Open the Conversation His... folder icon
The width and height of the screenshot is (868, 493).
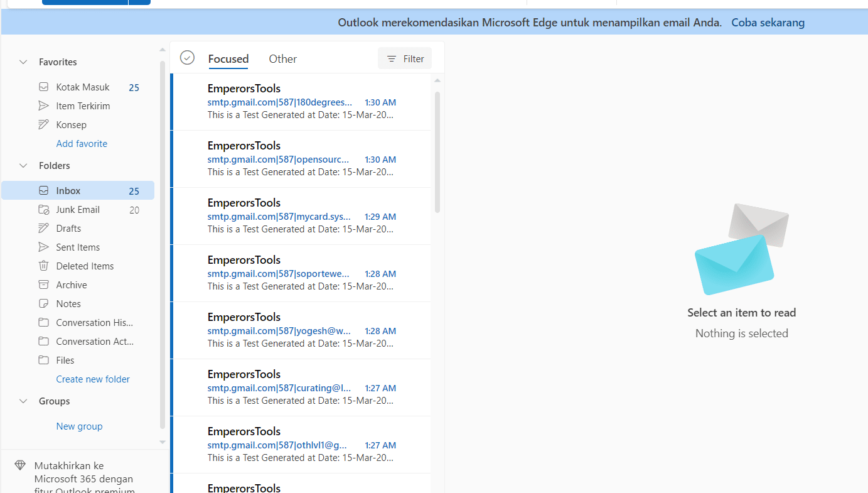[43, 323]
